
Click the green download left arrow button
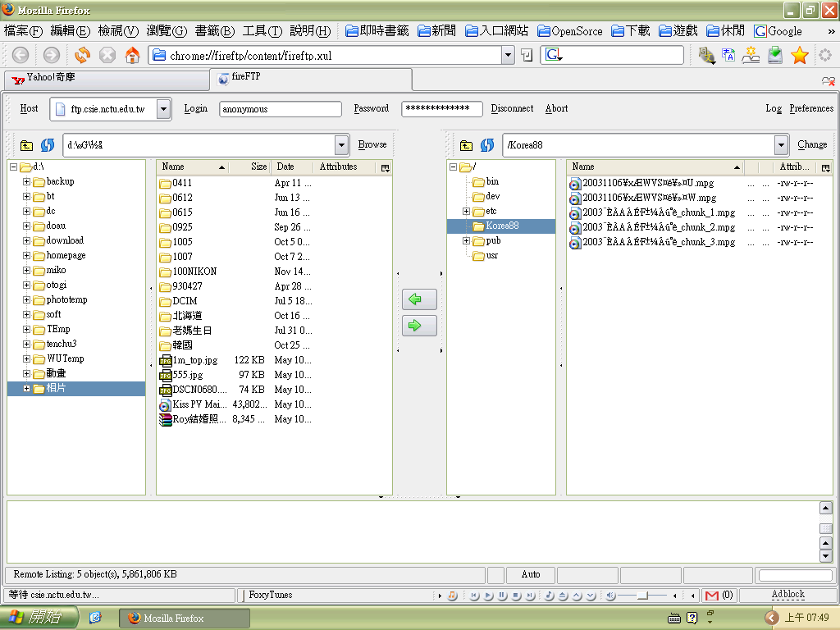419,299
